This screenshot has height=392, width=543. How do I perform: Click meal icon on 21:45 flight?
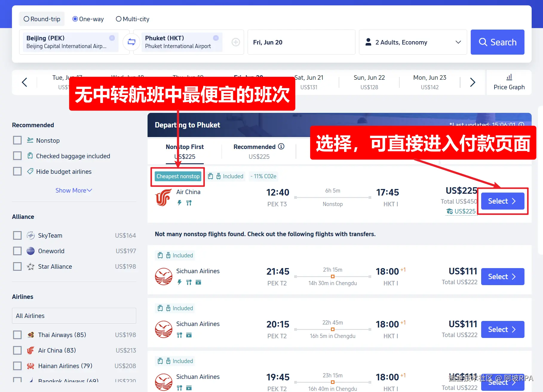pos(189,282)
